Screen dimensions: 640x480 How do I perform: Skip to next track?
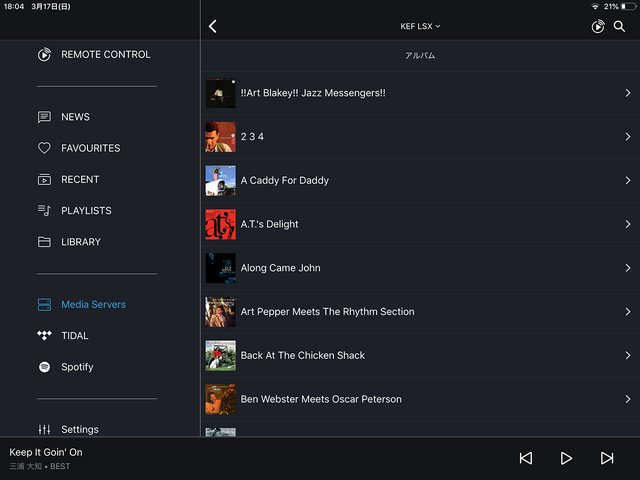(607, 458)
